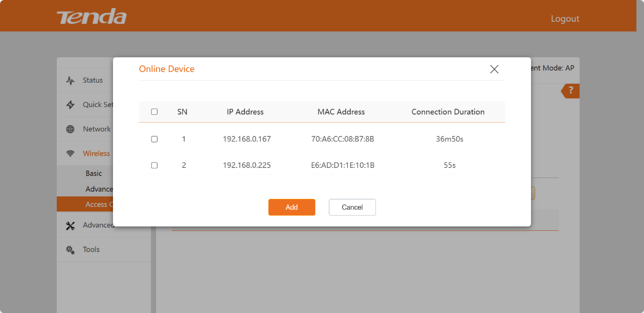Click the Advanced wrench icon

[70, 226]
